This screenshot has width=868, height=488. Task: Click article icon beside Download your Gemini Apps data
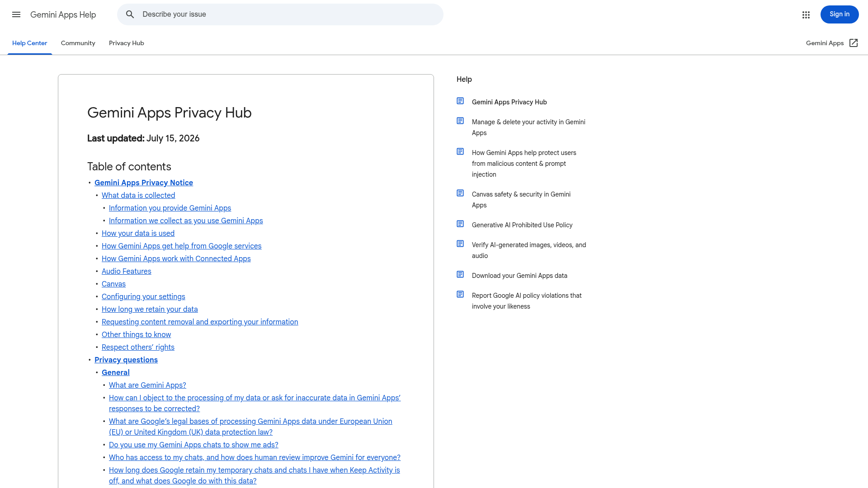coord(460,274)
